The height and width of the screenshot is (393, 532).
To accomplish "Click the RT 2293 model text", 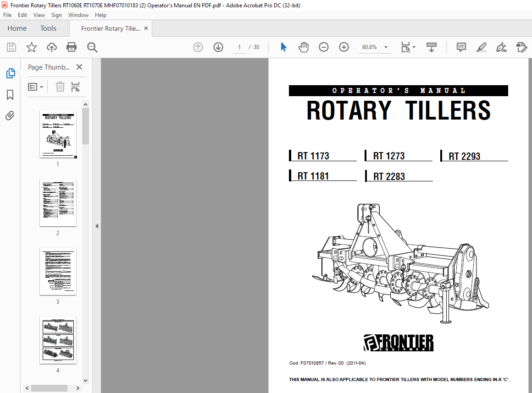I will tap(465, 156).
